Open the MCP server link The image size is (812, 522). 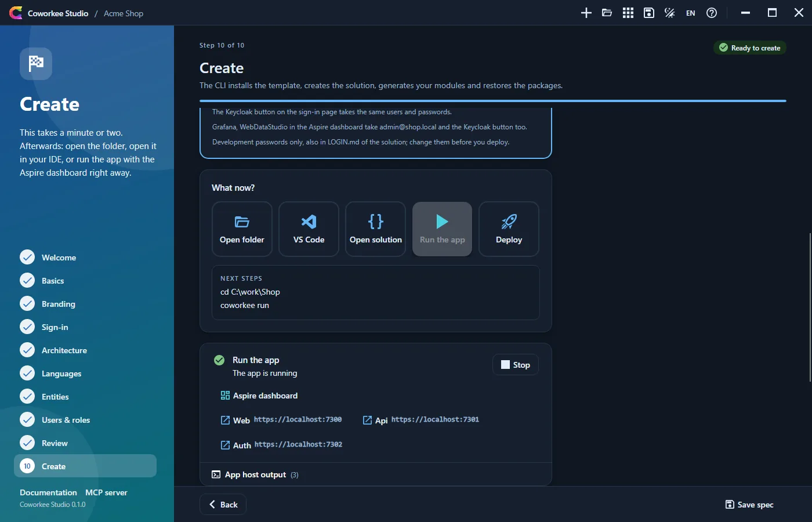106,492
